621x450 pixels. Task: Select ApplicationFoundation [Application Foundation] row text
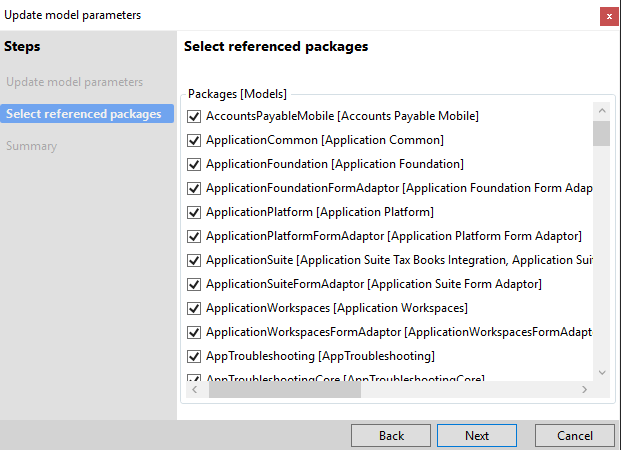coord(335,164)
